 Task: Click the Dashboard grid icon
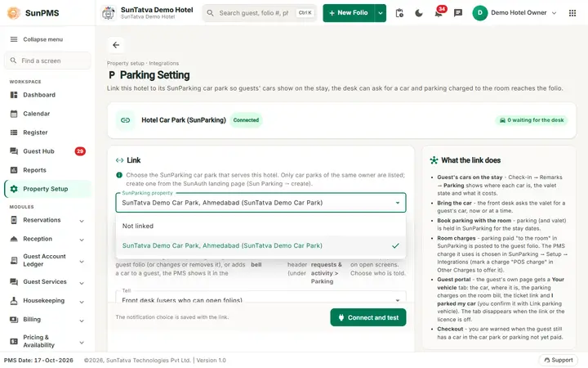click(14, 95)
